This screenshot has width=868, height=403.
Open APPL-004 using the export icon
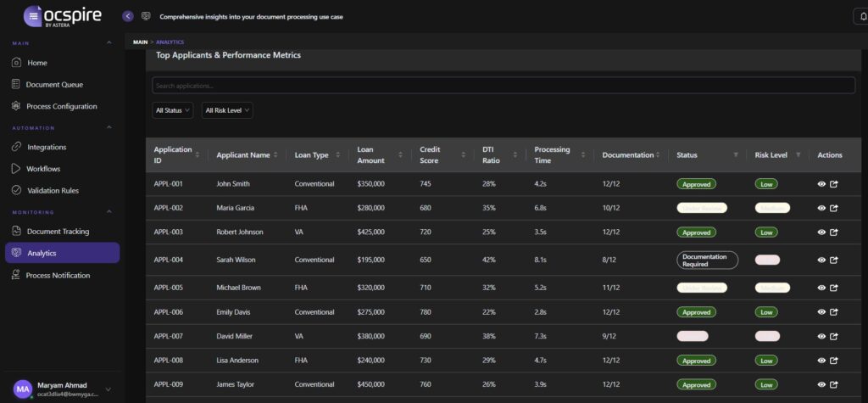click(x=834, y=260)
